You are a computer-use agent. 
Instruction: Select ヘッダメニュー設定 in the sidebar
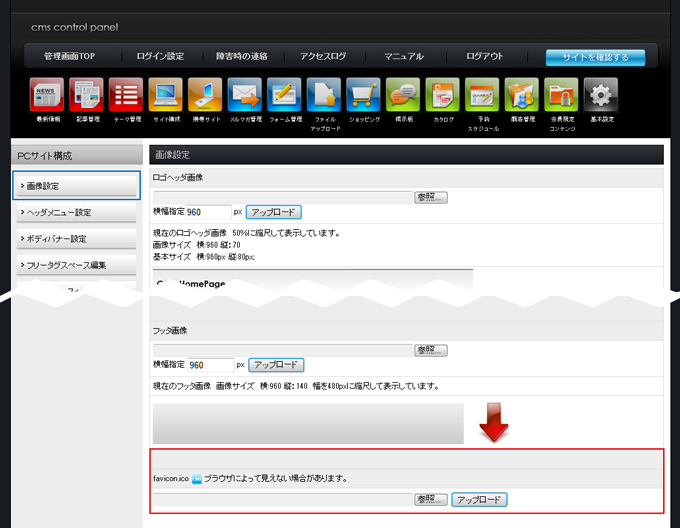[x=77, y=212]
